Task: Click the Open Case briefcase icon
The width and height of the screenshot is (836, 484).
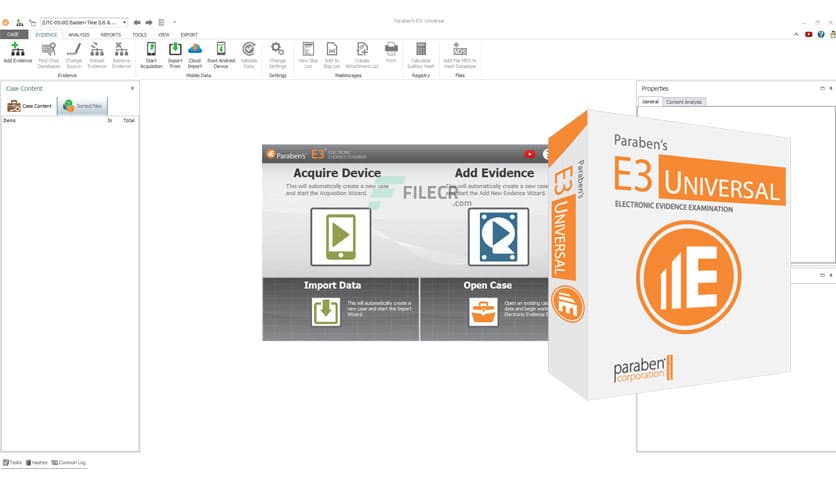Action: (484, 311)
